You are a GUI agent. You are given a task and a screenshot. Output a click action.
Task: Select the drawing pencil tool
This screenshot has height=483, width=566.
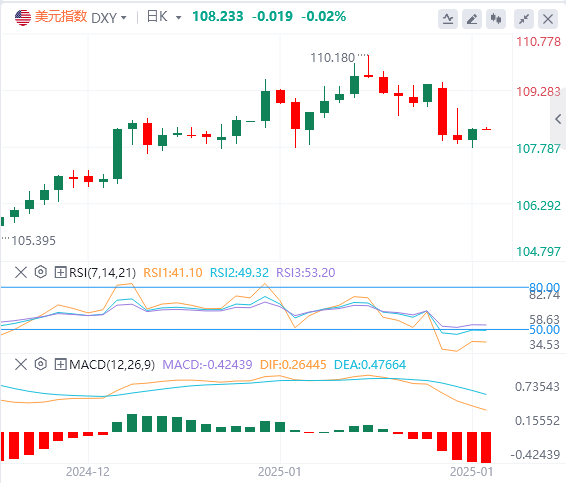472,19
